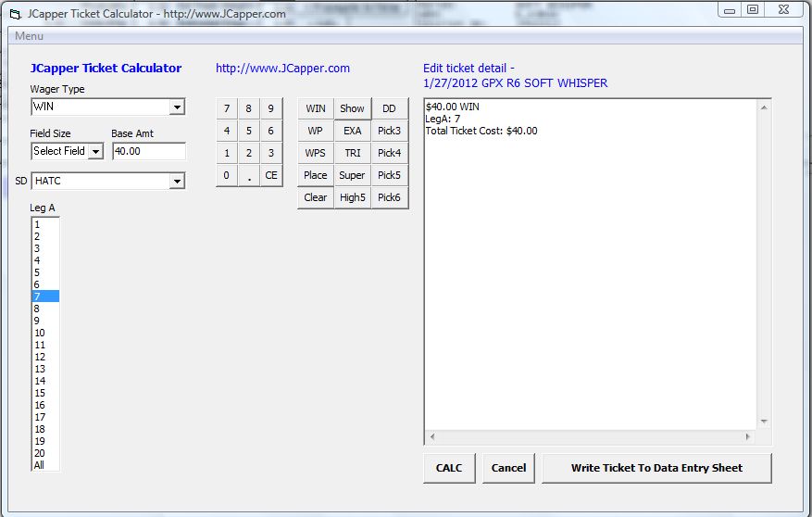Select the WIN wager button

click(x=316, y=108)
